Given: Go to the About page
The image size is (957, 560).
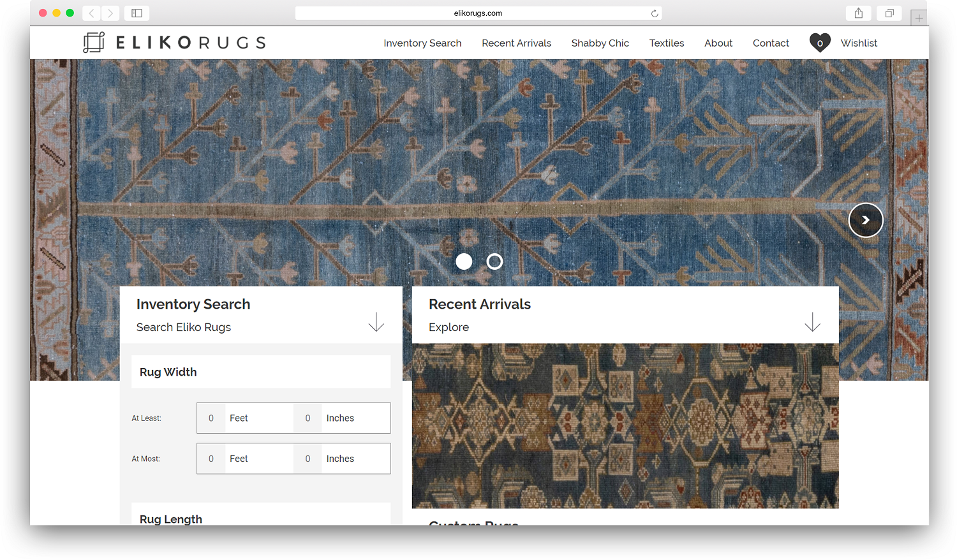Looking at the screenshot, I should pos(718,43).
